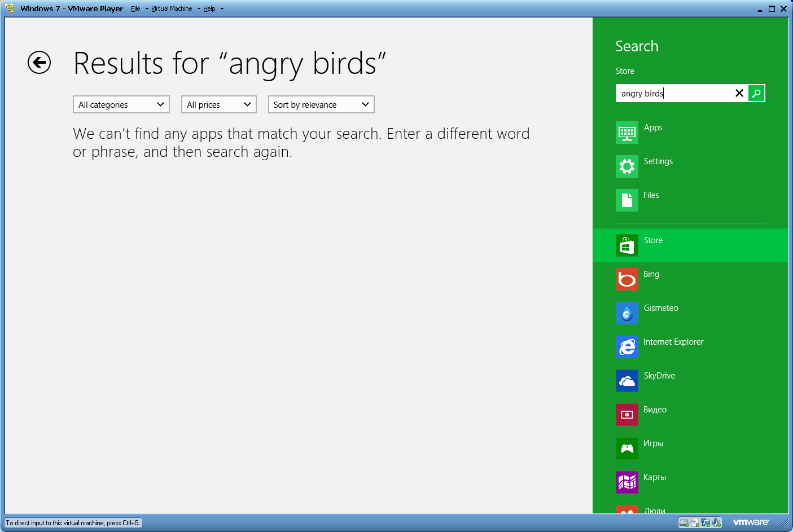Select the Bing app icon
Screen dimensions: 793x532
(x=626, y=279)
